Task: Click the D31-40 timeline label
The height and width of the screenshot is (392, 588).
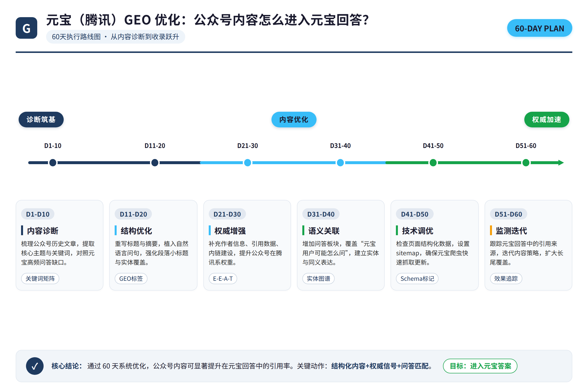Action: tap(340, 146)
